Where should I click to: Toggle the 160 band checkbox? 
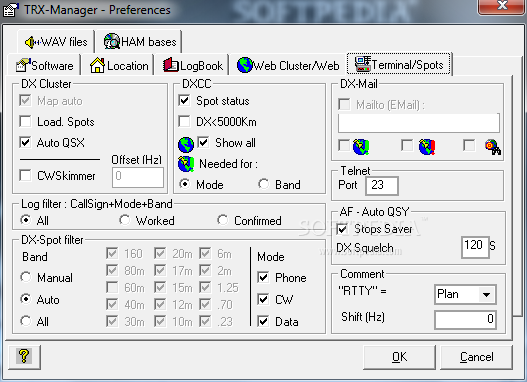(112, 253)
